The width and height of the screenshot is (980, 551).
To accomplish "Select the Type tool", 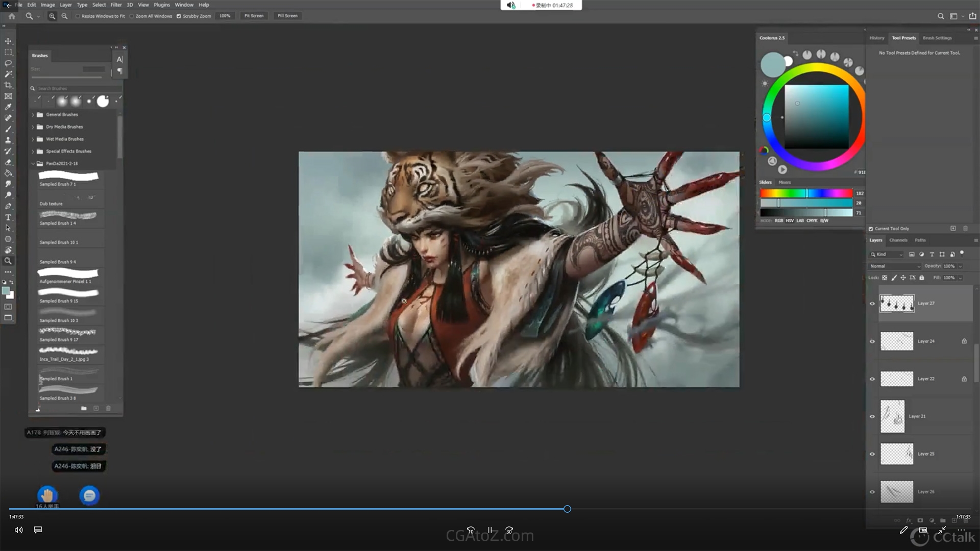I will (x=8, y=217).
